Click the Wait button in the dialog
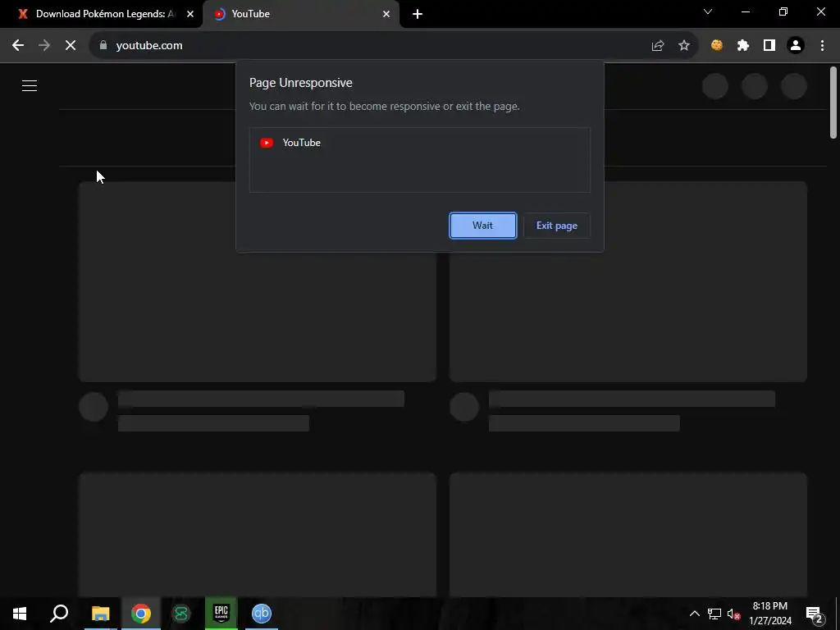Screen dimensions: 840x630 482,226
